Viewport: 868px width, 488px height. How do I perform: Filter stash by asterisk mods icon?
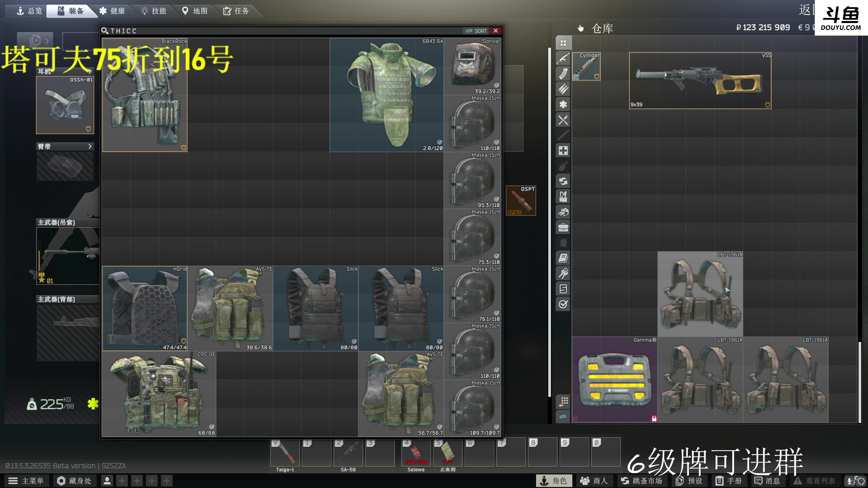(x=563, y=104)
